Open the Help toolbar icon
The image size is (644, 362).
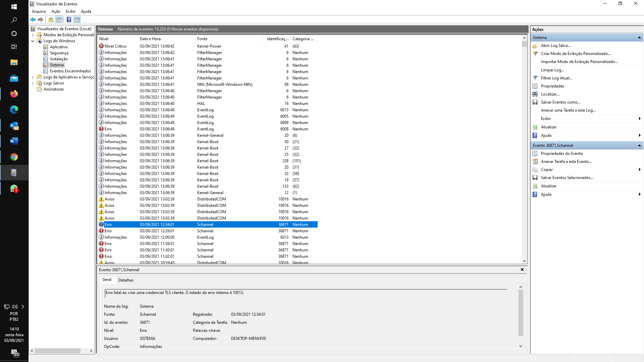(69, 19)
